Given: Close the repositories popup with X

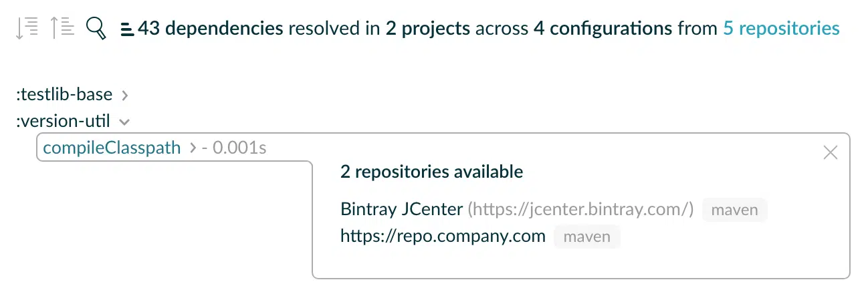Looking at the screenshot, I should click(x=830, y=153).
